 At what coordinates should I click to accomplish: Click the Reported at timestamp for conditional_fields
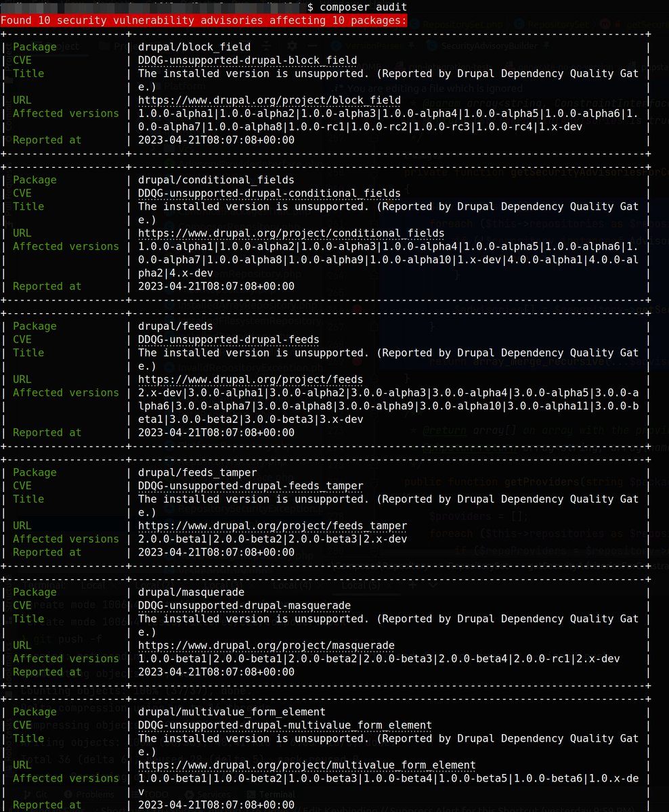click(216, 286)
